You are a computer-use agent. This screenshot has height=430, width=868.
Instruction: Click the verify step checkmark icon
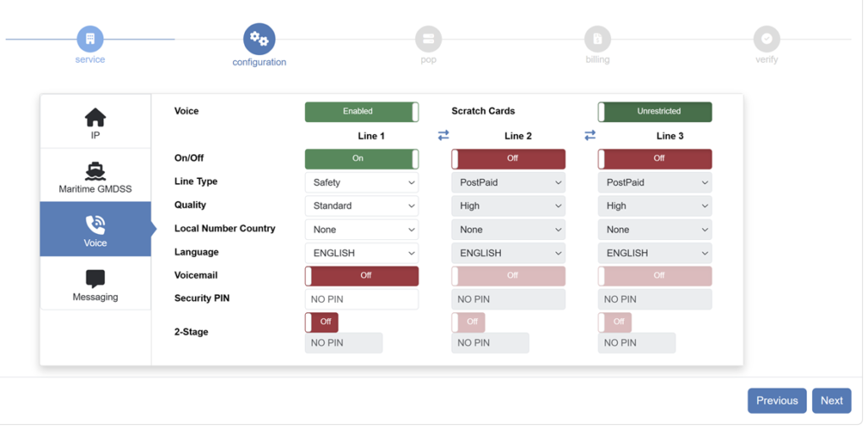click(x=766, y=39)
